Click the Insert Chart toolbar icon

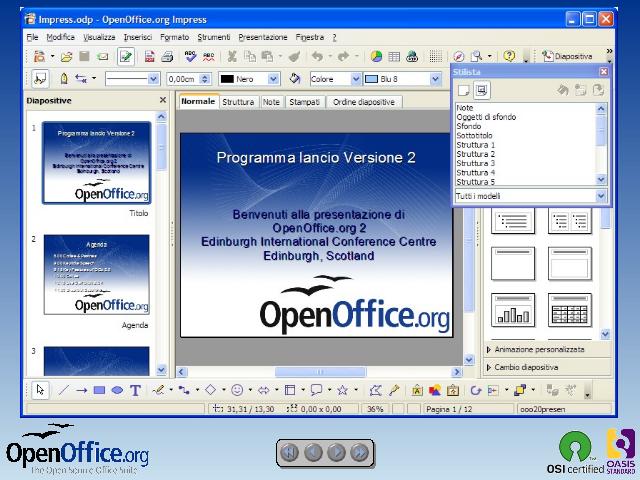[376, 57]
